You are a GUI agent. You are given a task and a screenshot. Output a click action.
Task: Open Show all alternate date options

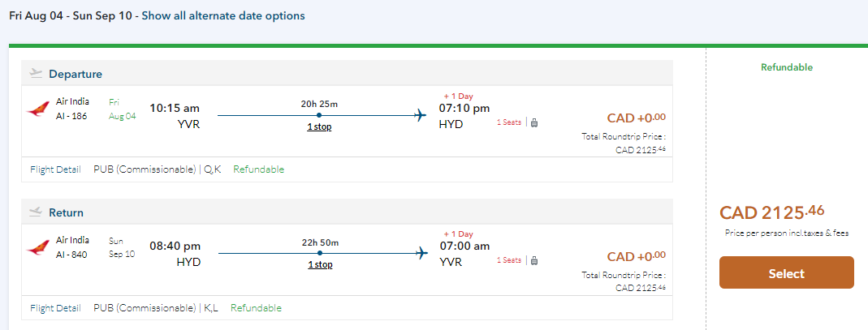coord(223,16)
